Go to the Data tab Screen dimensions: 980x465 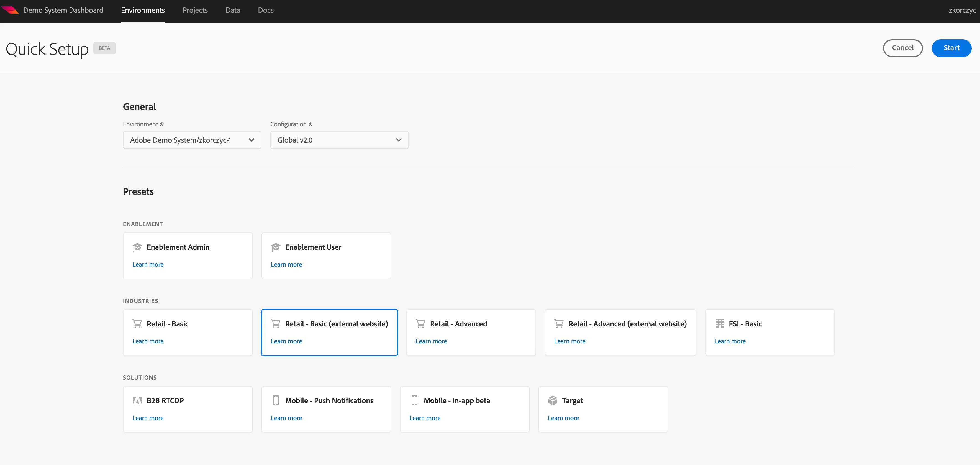[233, 10]
